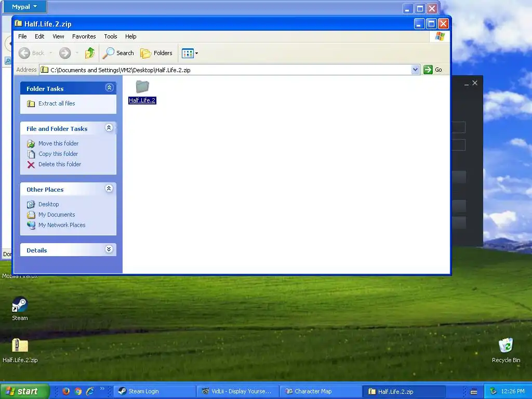This screenshot has height=399, width=532.
Task: Open the Forward history dropdown arrow
Action: coord(77,53)
